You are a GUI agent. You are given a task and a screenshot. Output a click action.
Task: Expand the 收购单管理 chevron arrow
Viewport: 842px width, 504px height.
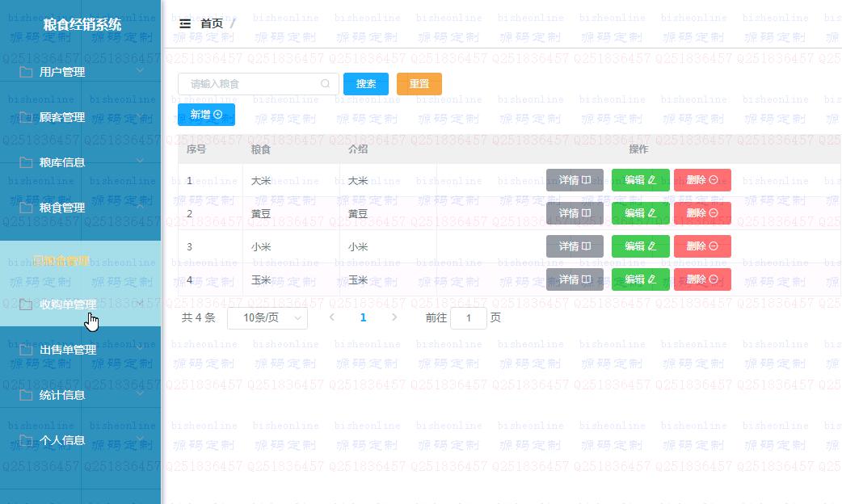(140, 303)
